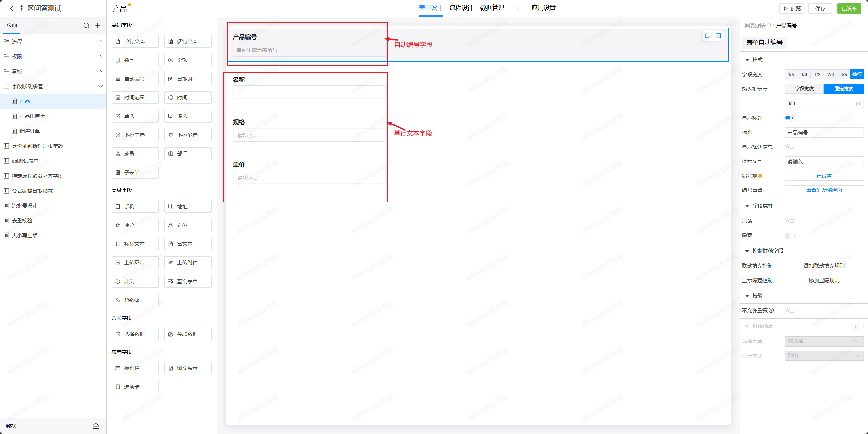Select the 自动编号 field type
Viewport: 868px width, 434px height.
coord(135,79)
